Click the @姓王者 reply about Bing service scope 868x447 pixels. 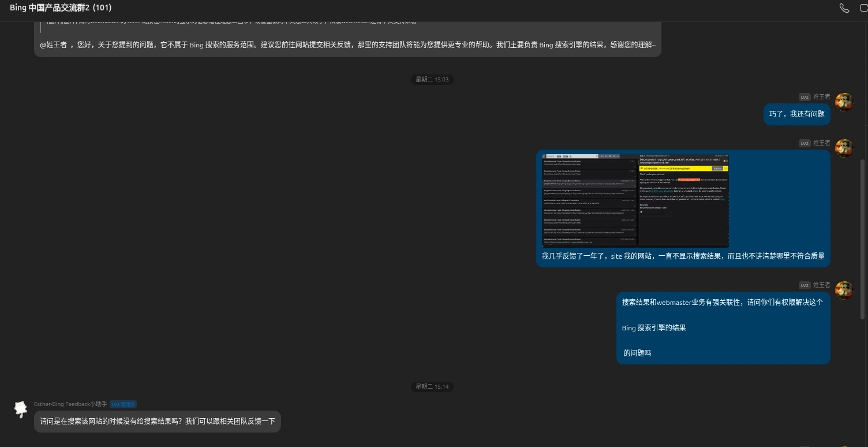click(x=347, y=44)
